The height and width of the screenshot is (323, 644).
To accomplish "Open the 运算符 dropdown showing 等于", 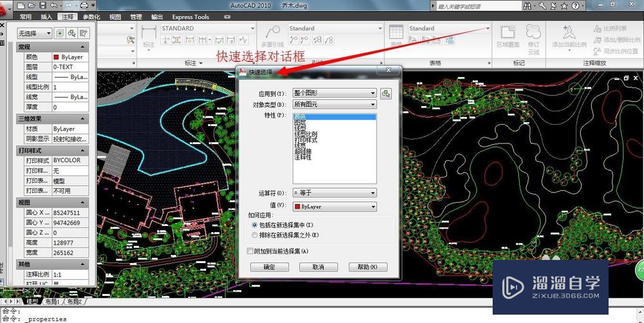I will point(334,192).
